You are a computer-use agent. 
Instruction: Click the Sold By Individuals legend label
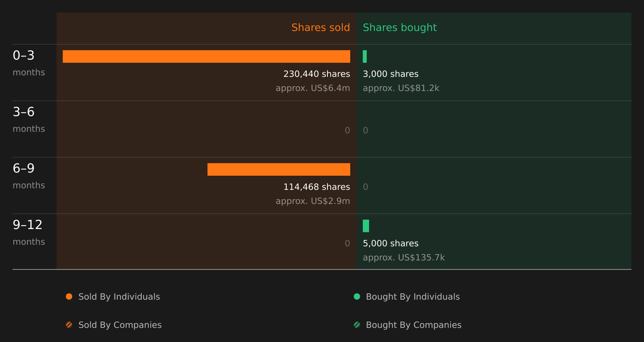click(x=119, y=297)
